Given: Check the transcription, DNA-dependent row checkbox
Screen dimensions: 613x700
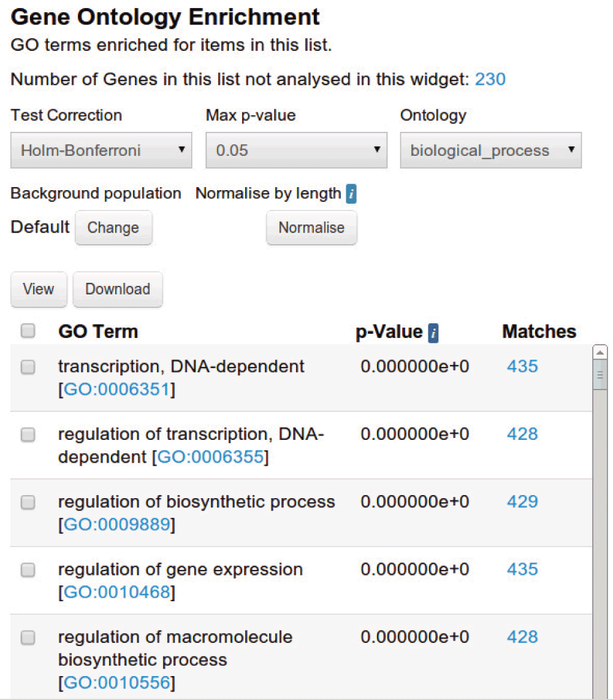Looking at the screenshot, I should [x=28, y=366].
